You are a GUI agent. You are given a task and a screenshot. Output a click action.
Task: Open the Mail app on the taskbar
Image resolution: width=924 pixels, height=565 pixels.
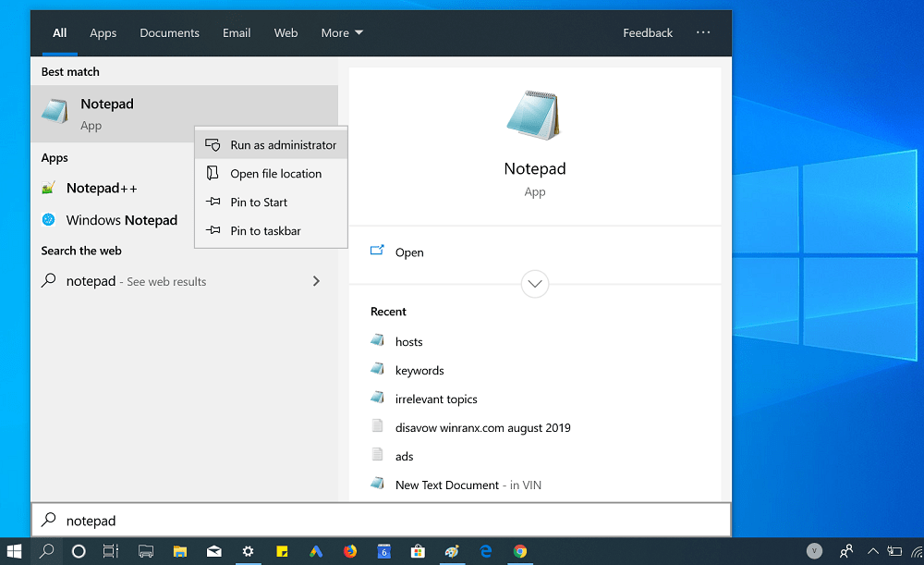[214, 551]
